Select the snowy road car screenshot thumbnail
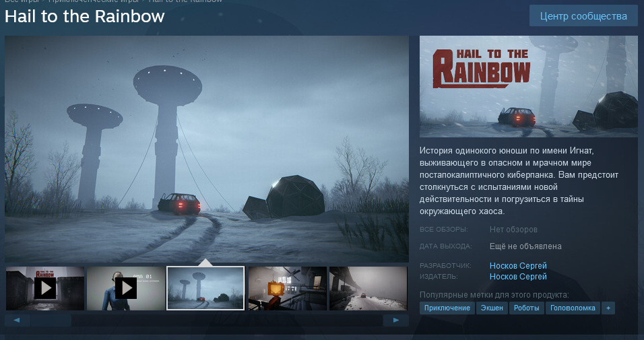This screenshot has height=340, width=644. 368,288
